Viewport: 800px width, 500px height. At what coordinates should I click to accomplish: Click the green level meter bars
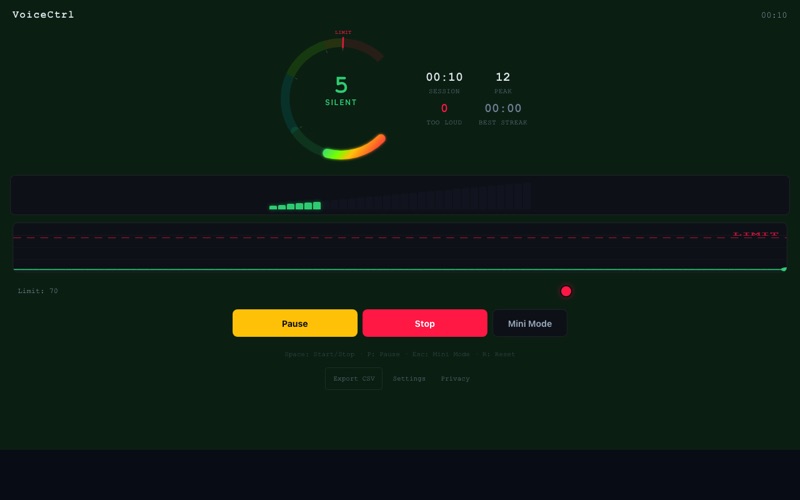click(x=295, y=206)
